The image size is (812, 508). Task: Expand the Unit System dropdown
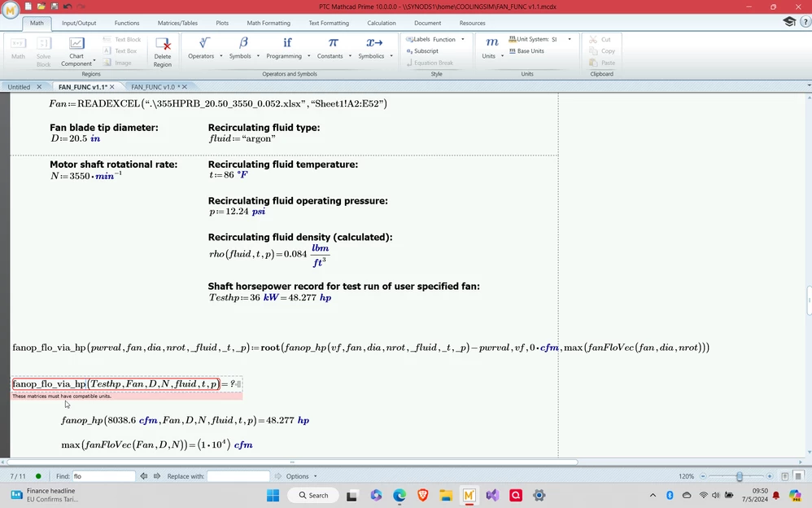pyautogui.click(x=570, y=38)
